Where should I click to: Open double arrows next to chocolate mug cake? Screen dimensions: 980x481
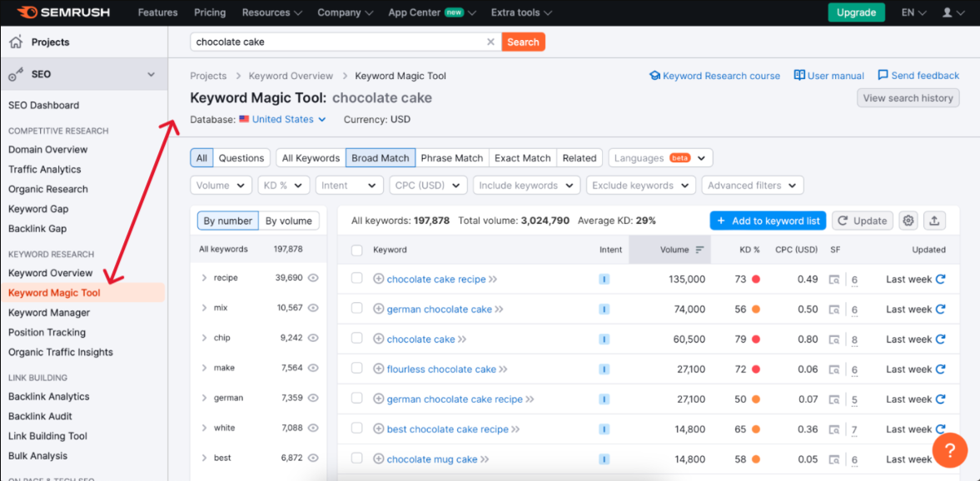click(485, 459)
